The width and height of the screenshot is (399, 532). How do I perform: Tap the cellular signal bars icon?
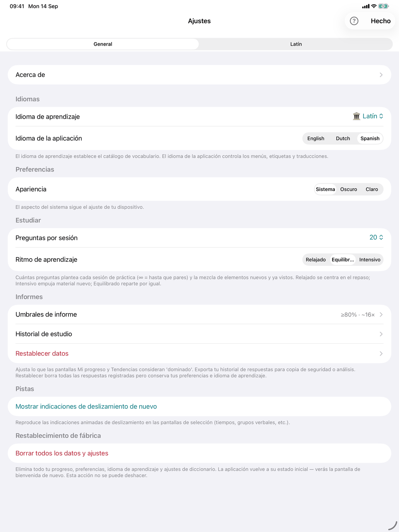[366, 6]
